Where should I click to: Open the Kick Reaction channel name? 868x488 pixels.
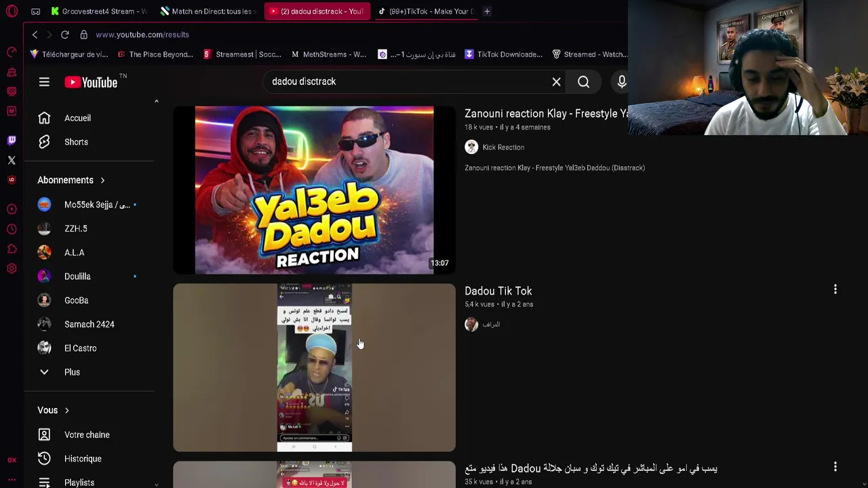(x=503, y=147)
